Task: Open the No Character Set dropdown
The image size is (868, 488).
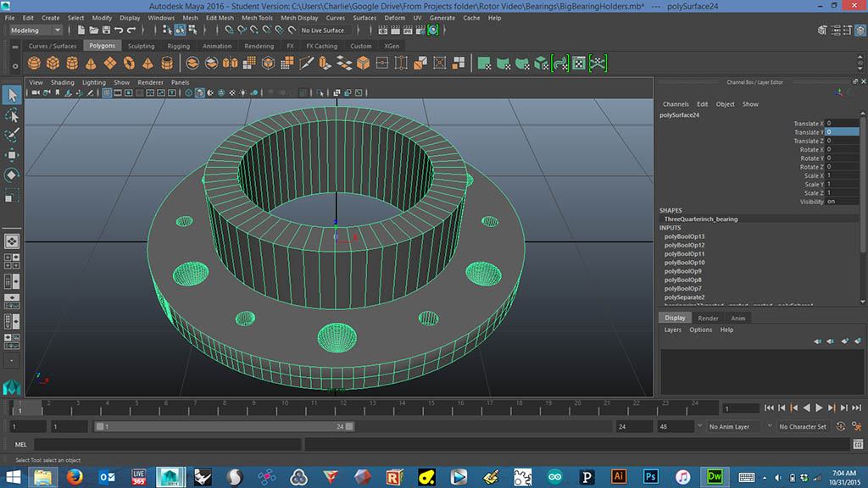Action: (x=804, y=427)
